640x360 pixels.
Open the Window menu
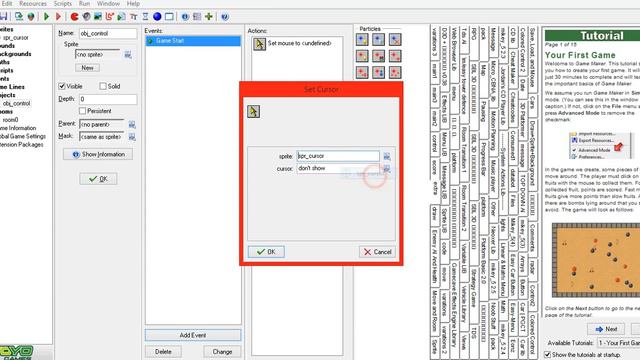pos(108,4)
